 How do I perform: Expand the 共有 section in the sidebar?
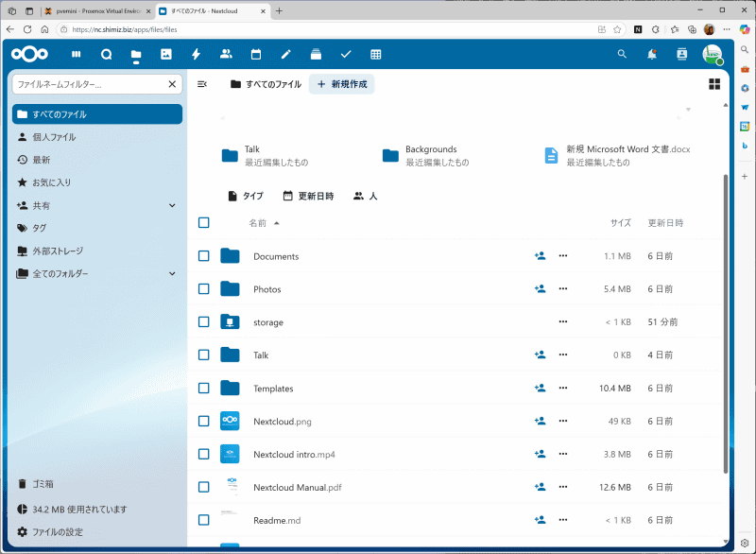[171, 205]
